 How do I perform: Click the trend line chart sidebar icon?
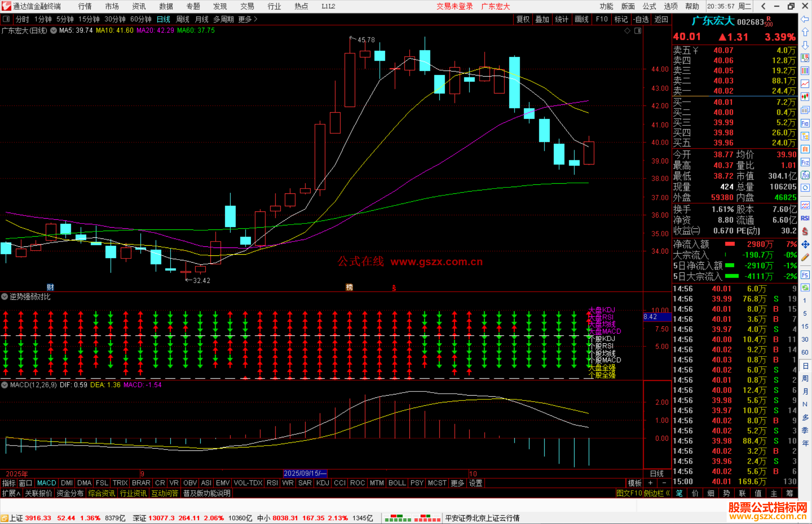(805, 83)
